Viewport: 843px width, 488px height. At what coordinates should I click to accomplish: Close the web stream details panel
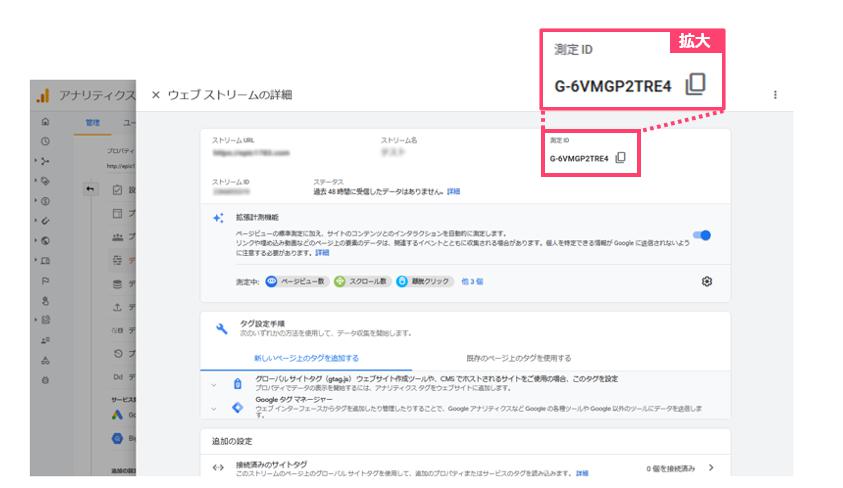(155, 95)
